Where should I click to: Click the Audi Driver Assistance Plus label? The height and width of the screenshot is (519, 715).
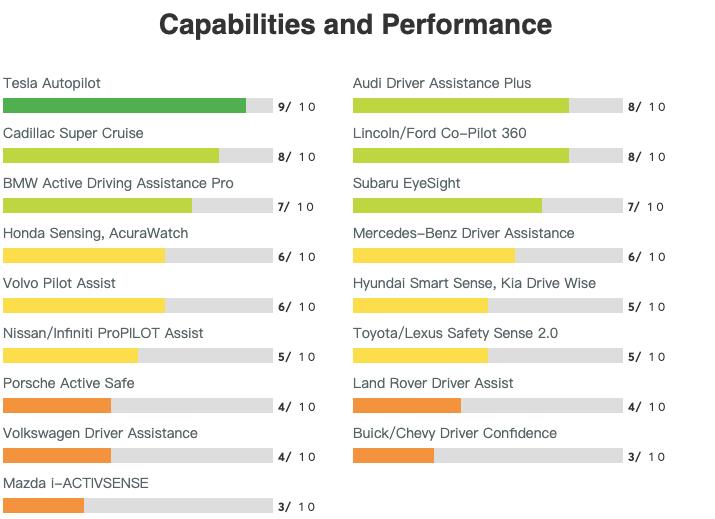[x=442, y=83]
